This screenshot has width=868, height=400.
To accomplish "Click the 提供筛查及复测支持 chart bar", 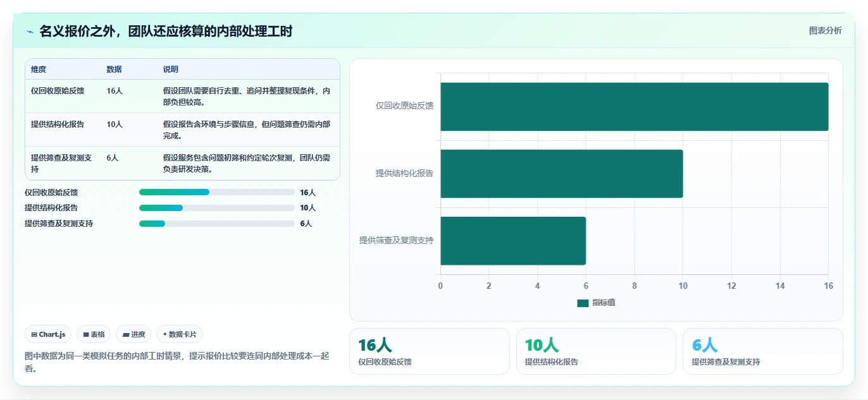I will click(x=513, y=241).
